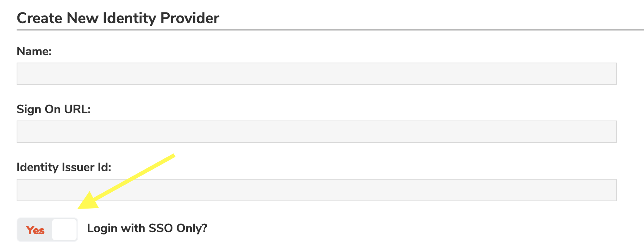Click the "Login with SSO Only?" label

147,228
